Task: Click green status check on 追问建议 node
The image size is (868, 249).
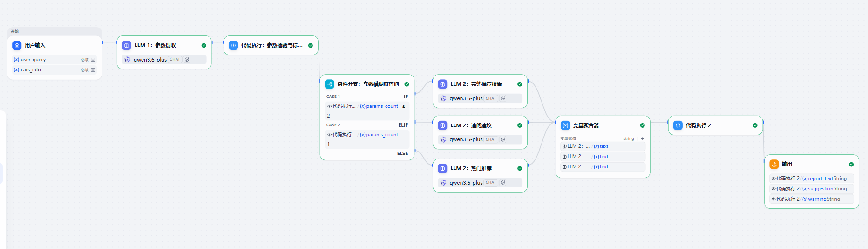Action: [x=520, y=125]
